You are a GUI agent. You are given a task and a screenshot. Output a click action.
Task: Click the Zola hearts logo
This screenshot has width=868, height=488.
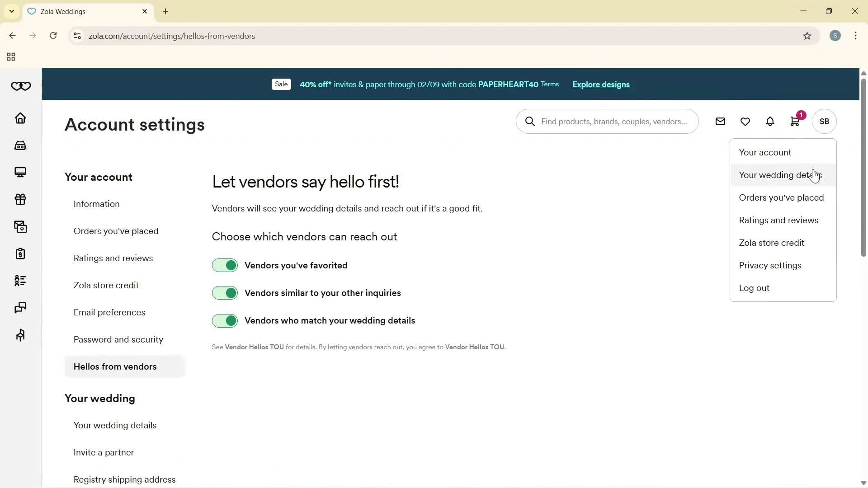tap(20, 86)
